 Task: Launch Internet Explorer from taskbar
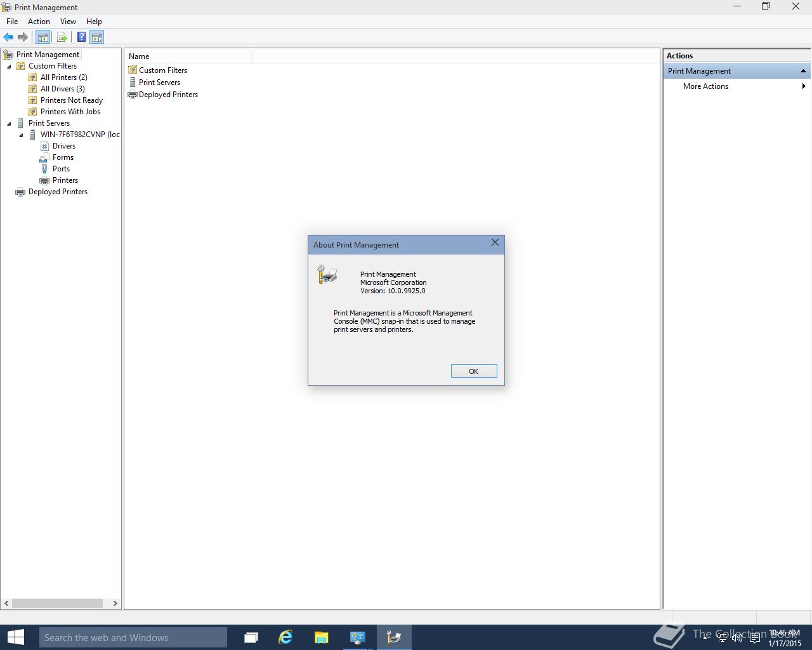point(286,637)
